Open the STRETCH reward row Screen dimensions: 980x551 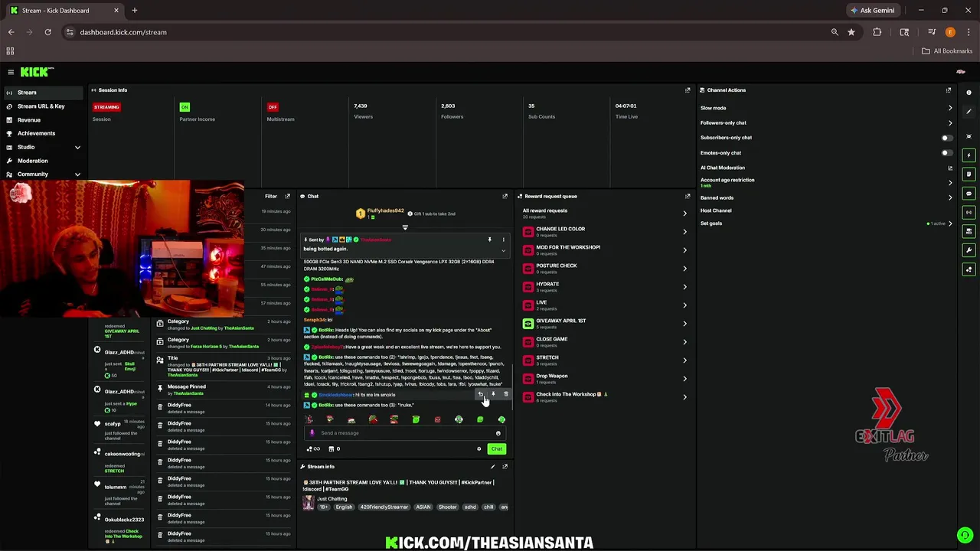(605, 360)
